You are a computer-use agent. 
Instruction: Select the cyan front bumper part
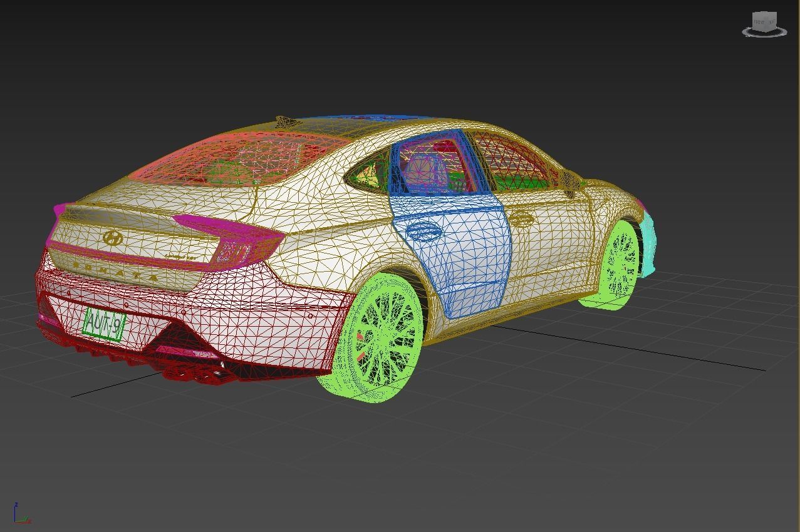(649, 245)
